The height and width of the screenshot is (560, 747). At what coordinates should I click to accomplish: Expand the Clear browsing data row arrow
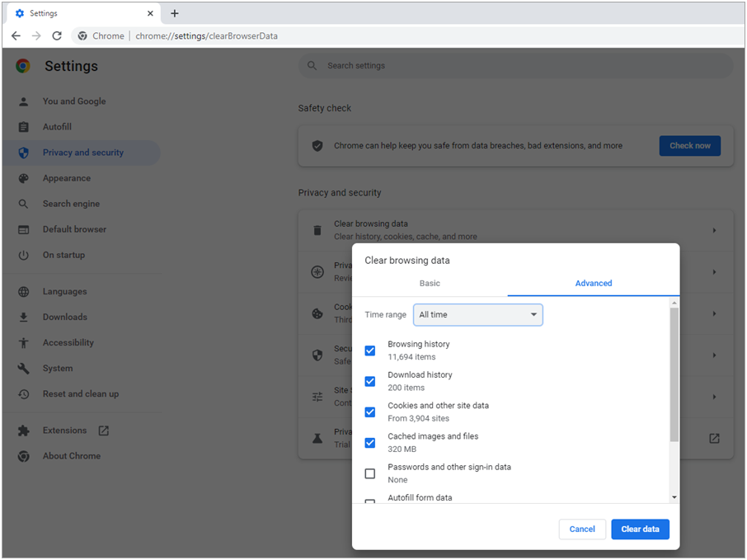pyautogui.click(x=714, y=230)
